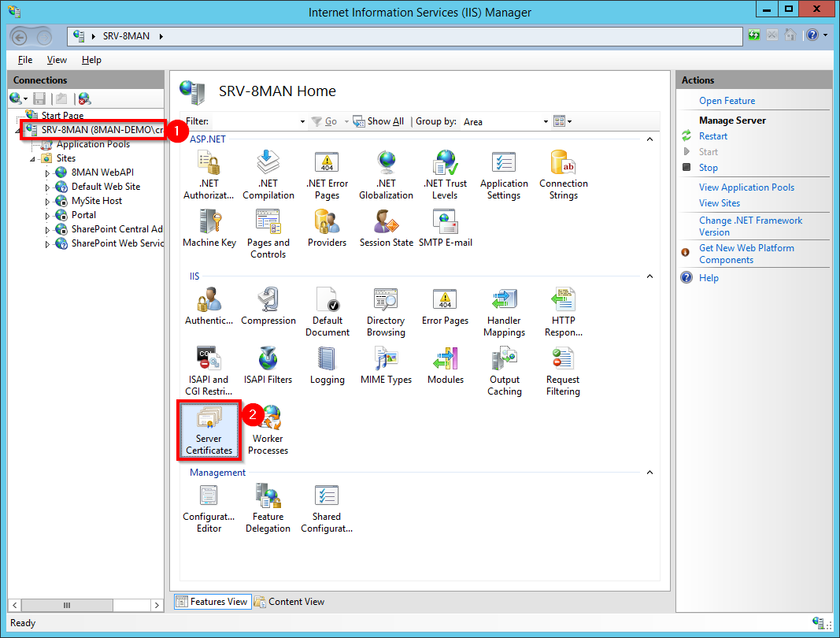Screen dimensions: 840x638
Task: Click Get New Web Platform Components
Action: [x=746, y=254]
